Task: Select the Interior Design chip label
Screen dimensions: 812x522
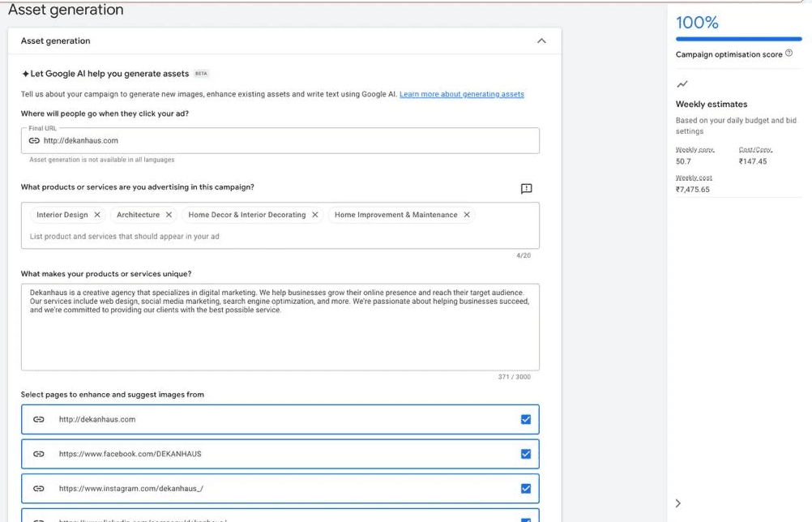Action: pyautogui.click(x=62, y=214)
